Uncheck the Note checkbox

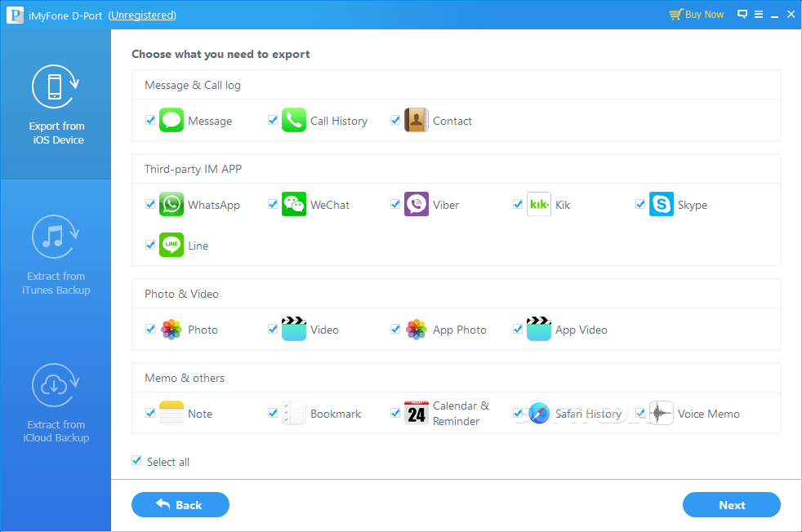coord(149,413)
